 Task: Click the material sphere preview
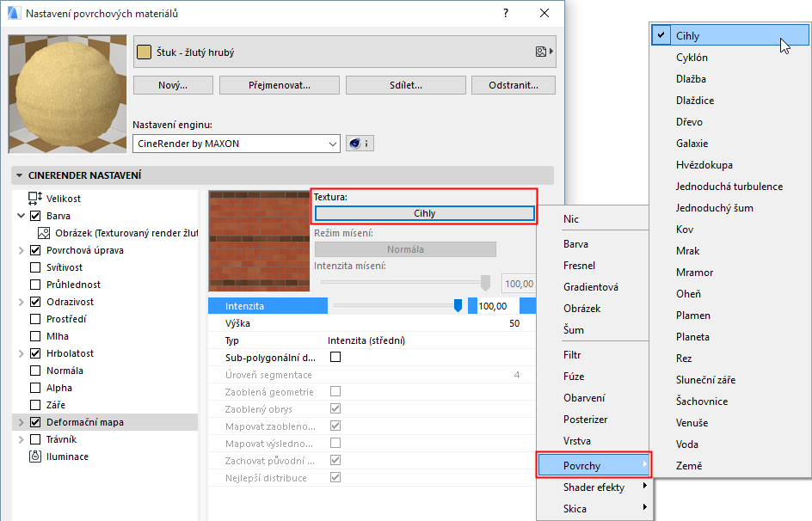pos(67,95)
